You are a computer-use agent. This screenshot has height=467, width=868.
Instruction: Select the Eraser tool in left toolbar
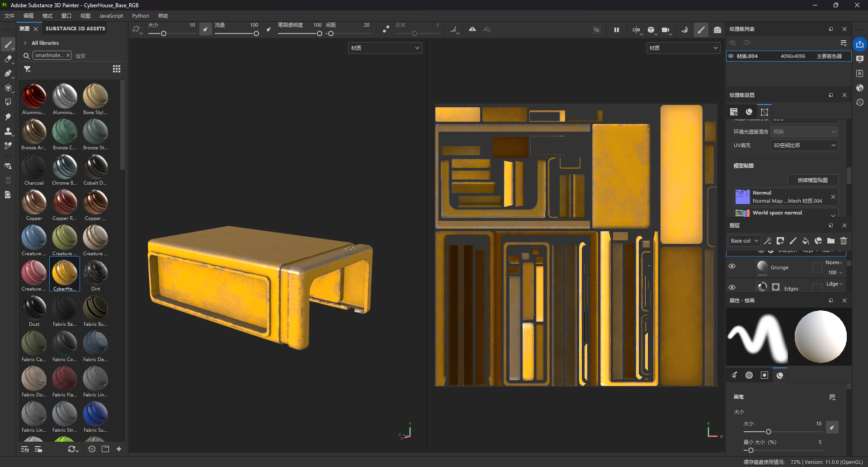8,59
